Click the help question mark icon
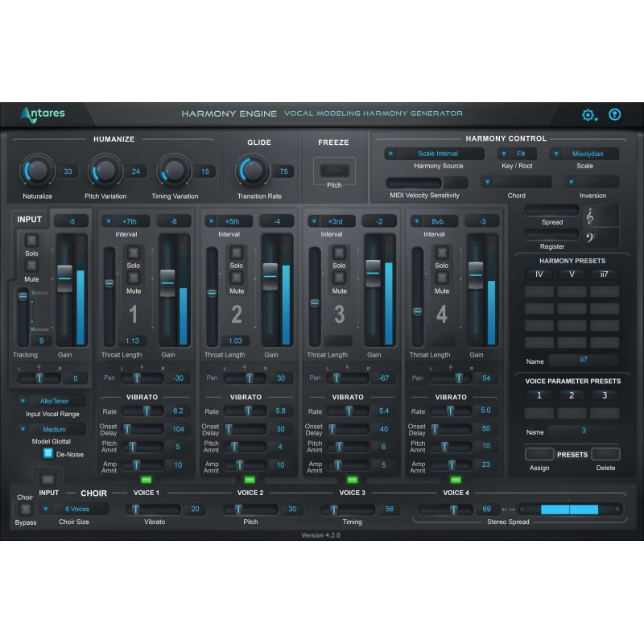Screen dimensions: 644x644 614,115
